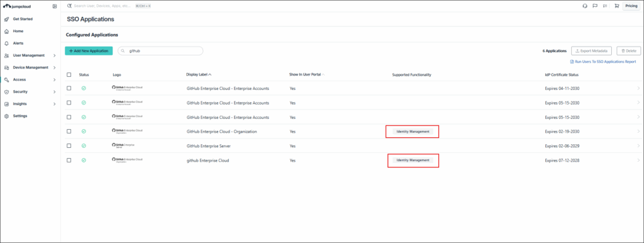Image resolution: width=644 pixels, height=243 pixels.
Task: Click the magnifier icon in the top search bar
Action: (x=69, y=6)
